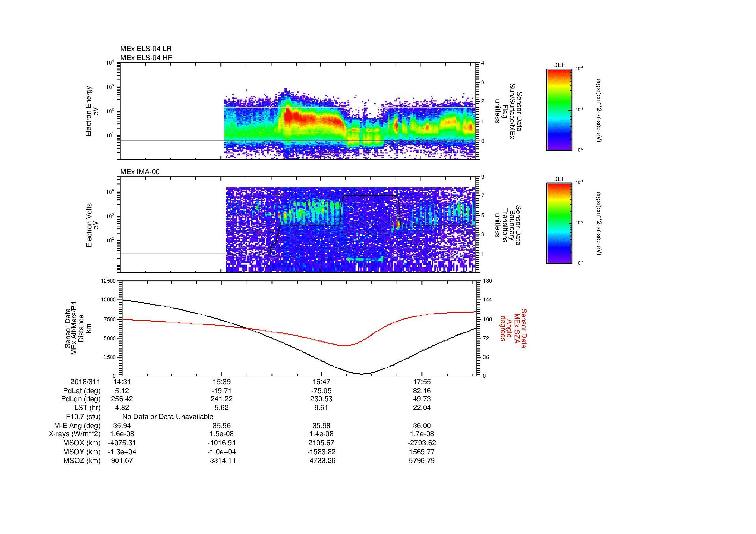Select the 'M-E Ang (deg)' row label
Screen dimensions: 756x534
pyautogui.click(x=77, y=426)
